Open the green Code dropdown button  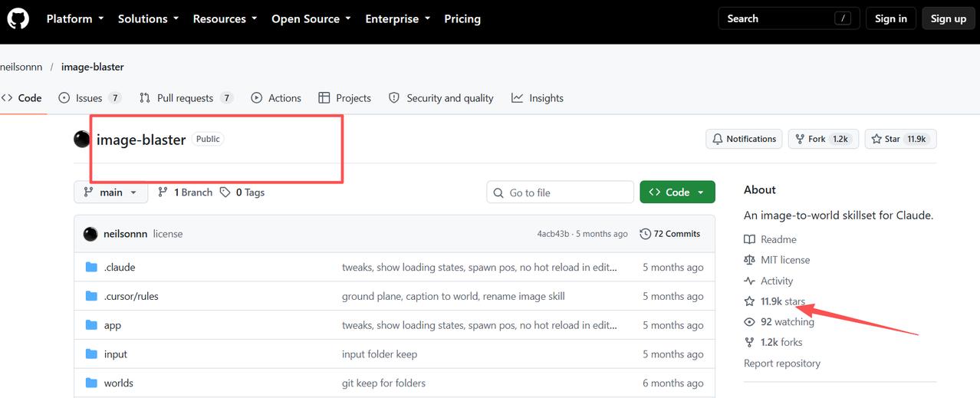coord(677,192)
